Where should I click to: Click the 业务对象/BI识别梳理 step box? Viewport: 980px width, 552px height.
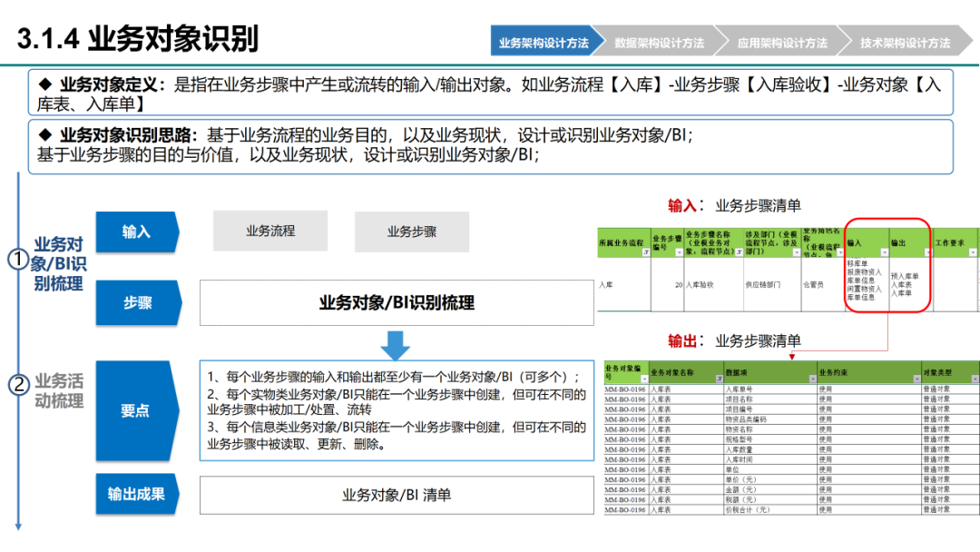397,302
